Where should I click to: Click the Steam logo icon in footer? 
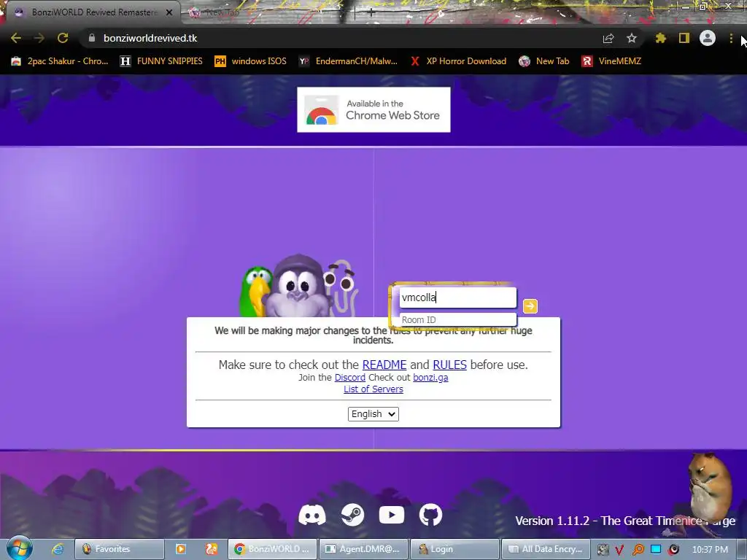(x=353, y=515)
